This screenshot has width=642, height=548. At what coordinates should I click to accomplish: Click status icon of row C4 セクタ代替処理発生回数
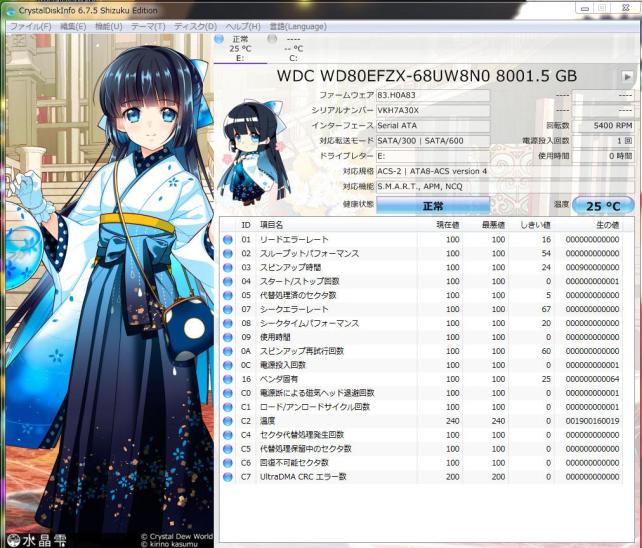(x=228, y=435)
